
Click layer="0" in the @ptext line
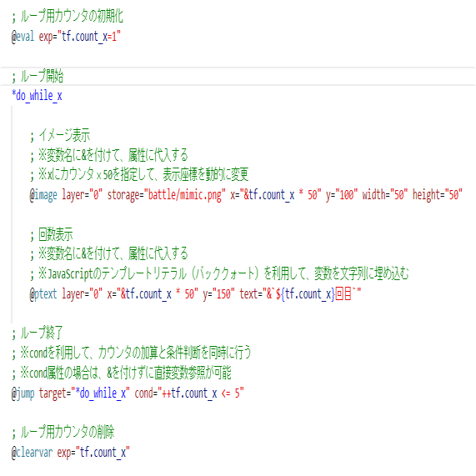pyautogui.click(x=83, y=294)
